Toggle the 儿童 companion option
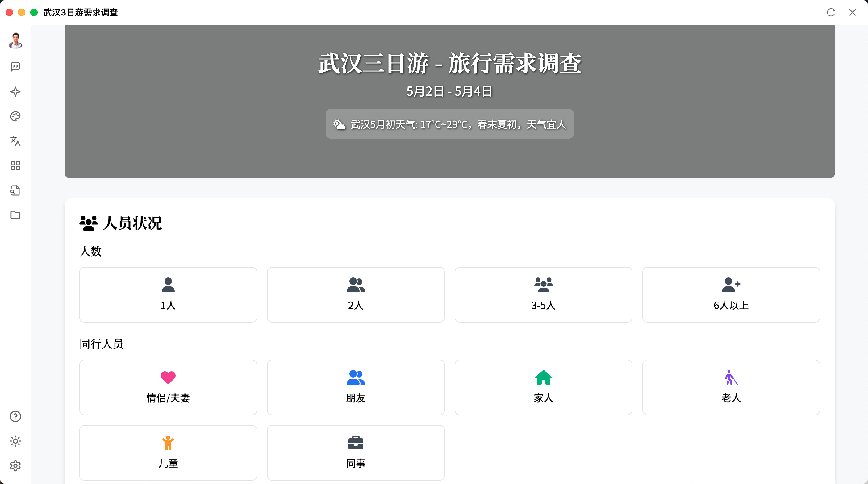The height and width of the screenshot is (484, 868). point(168,453)
